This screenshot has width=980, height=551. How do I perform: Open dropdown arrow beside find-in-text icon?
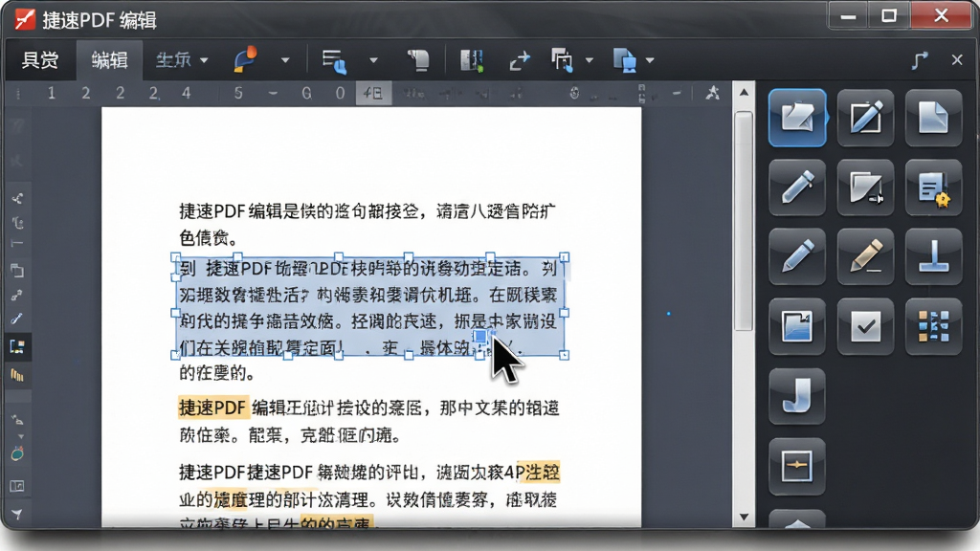(373, 60)
